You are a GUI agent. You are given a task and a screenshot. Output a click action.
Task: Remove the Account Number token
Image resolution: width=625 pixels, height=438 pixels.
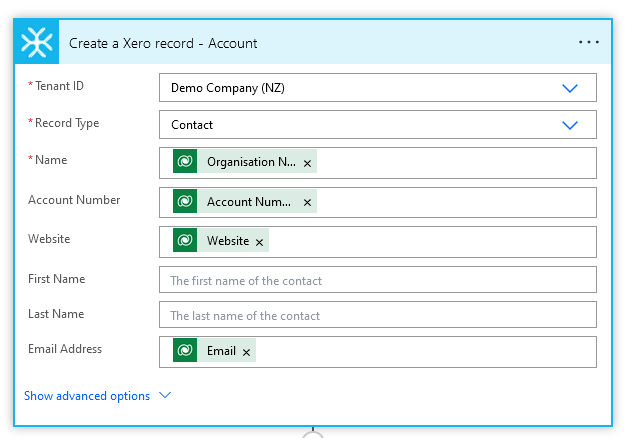click(x=307, y=202)
